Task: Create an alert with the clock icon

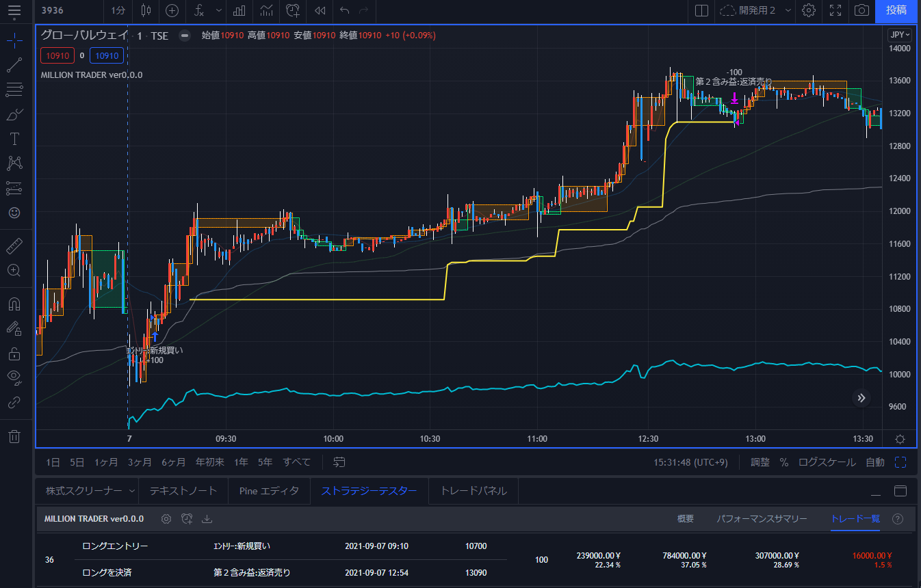Action: point(293,10)
